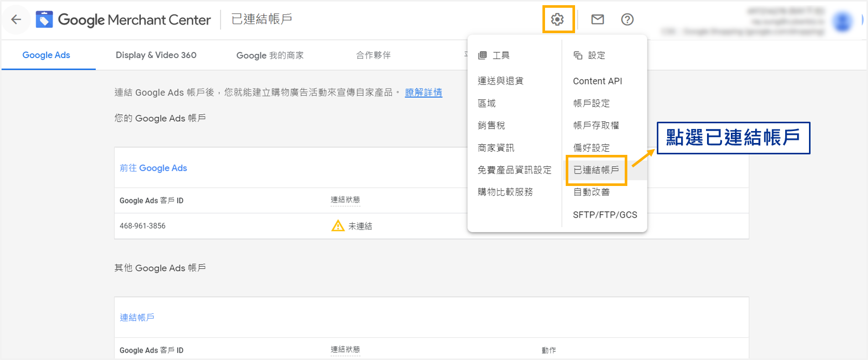The height and width of the screenshot is (360, 868).
Task: Open 免費產品資訊設定 menu item
Action: click(514, 170)
